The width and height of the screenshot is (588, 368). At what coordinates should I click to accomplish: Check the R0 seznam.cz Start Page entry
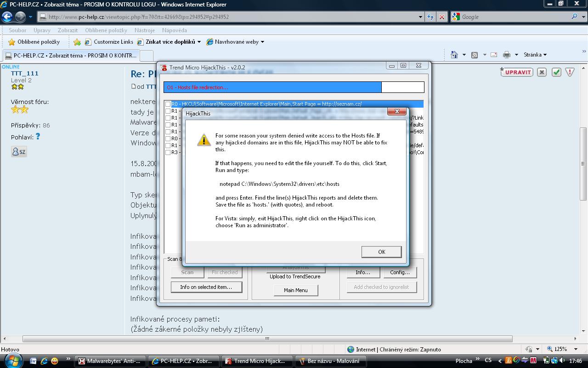coord(168,104)
